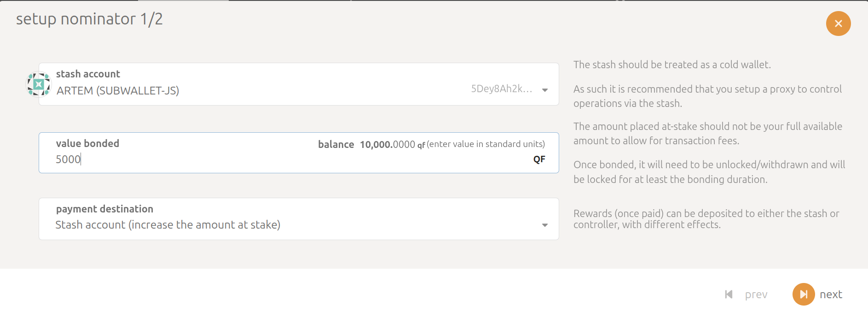Close the setup nominator dialog
This screenshot has height=318, width=868.
838,24
